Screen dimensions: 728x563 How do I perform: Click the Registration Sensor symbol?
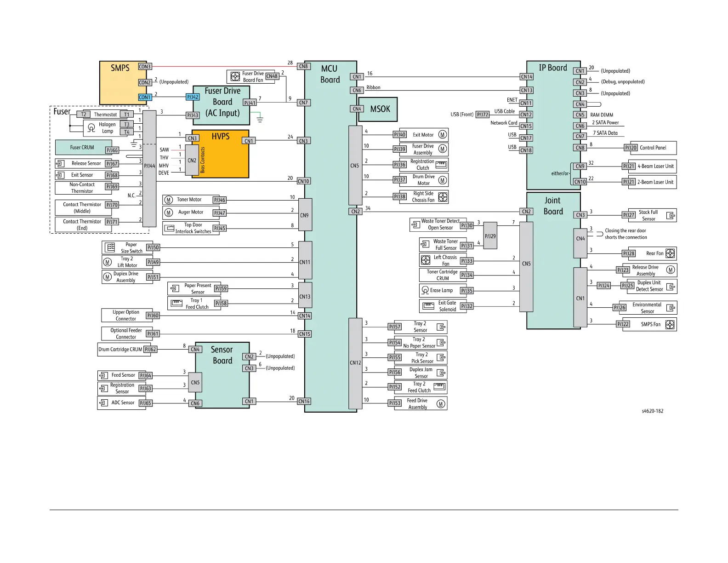point(103,388)
